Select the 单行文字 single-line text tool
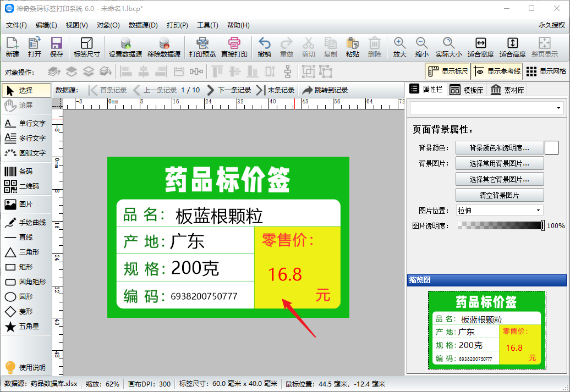 pyautogui.click(x=25, y=124)
